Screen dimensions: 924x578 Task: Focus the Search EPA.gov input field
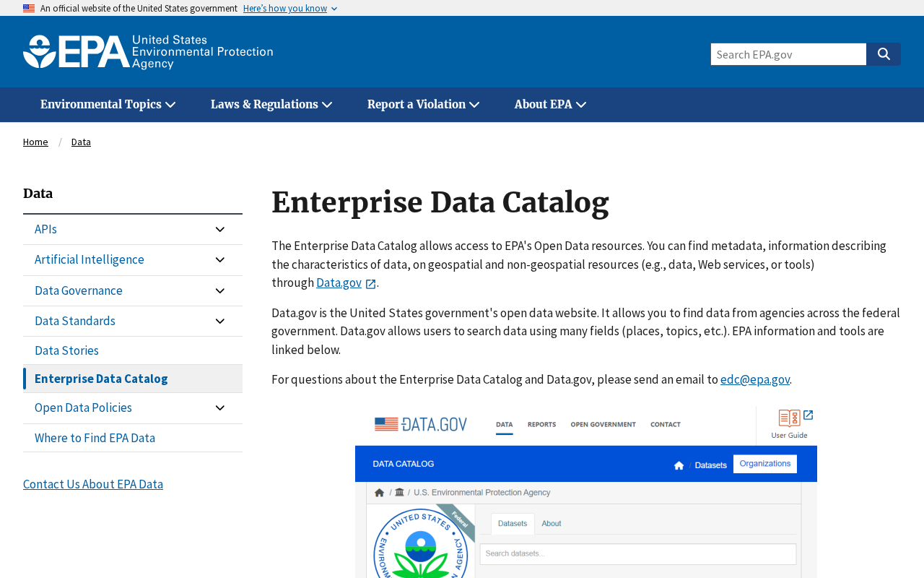(x=788, y=54)
